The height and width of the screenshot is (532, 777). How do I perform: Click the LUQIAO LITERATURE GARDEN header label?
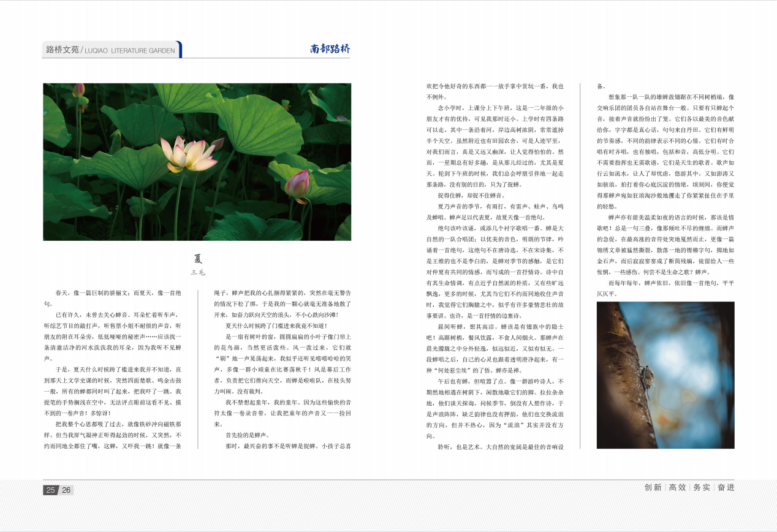130,51
